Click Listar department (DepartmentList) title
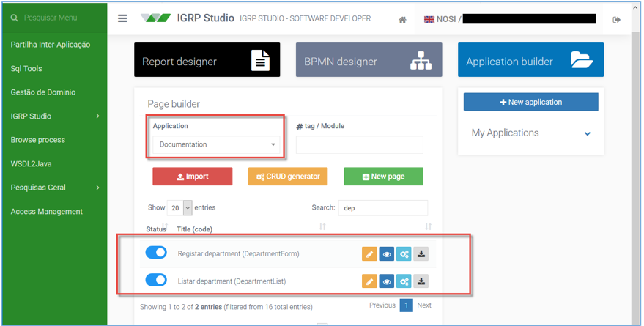This screenshot has width=644, height=326. [x=232, y=281]
